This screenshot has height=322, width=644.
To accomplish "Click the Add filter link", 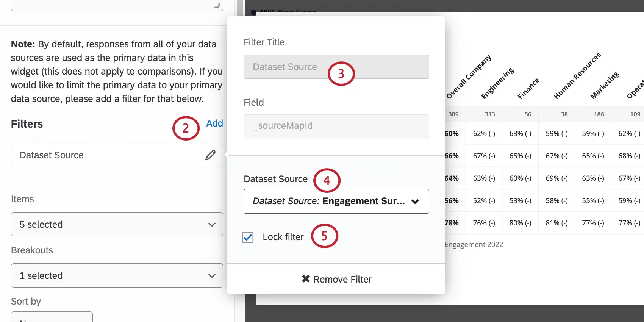I will click(214, 123).
